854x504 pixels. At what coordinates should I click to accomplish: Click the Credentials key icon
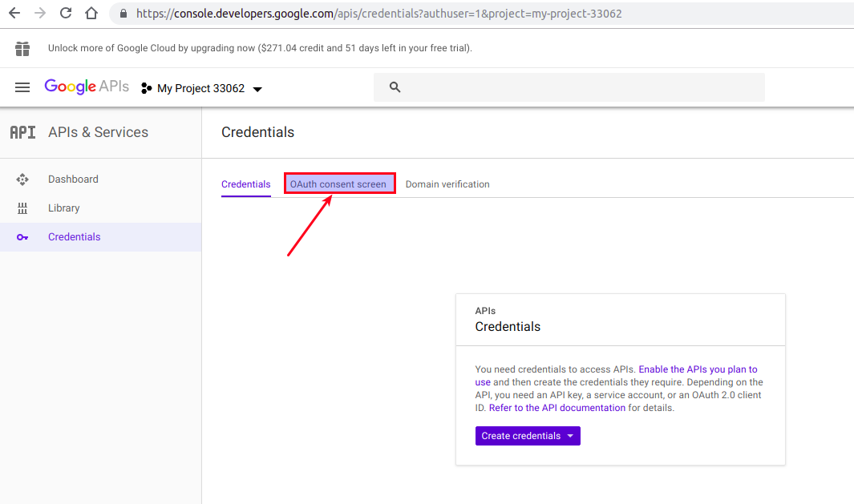click(22, 237)
